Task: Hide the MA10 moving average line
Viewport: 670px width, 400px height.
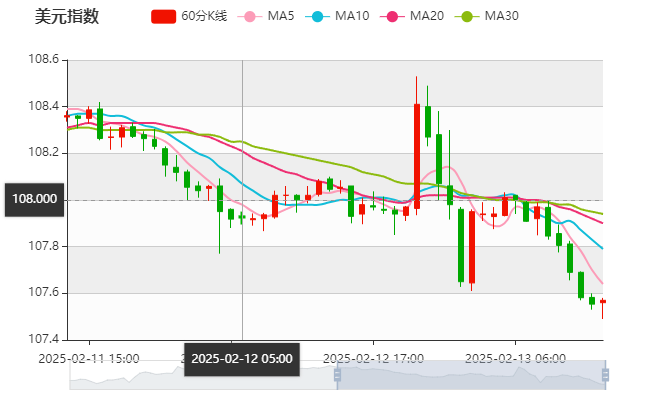Action: 337,16
